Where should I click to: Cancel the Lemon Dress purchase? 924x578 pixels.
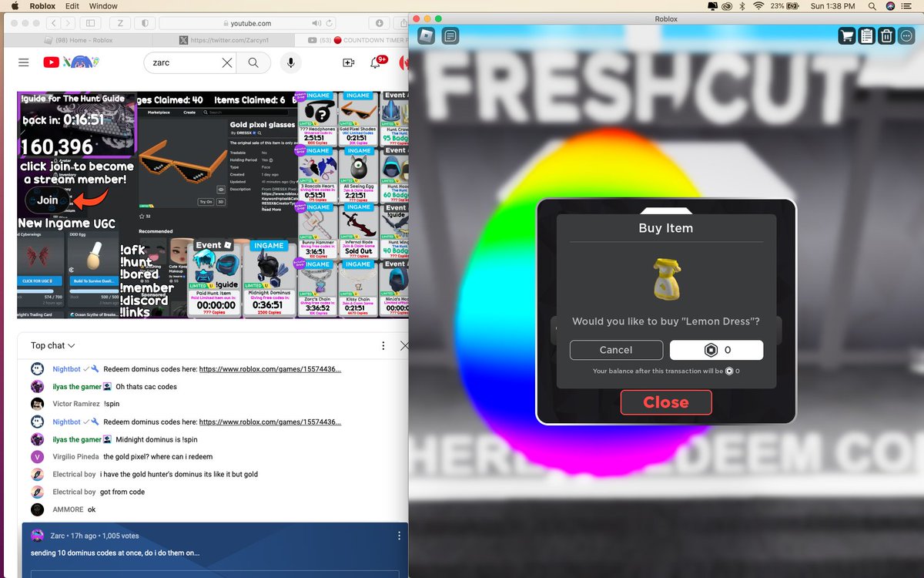pos(616,350)
